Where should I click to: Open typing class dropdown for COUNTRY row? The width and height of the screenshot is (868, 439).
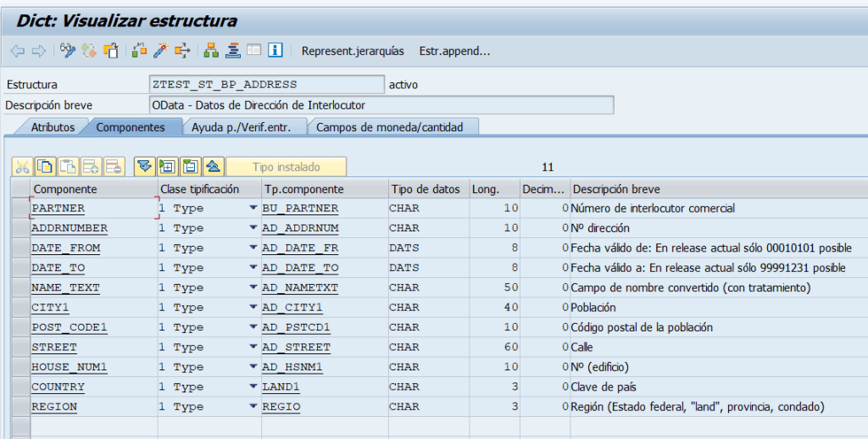tap(253, 387)
